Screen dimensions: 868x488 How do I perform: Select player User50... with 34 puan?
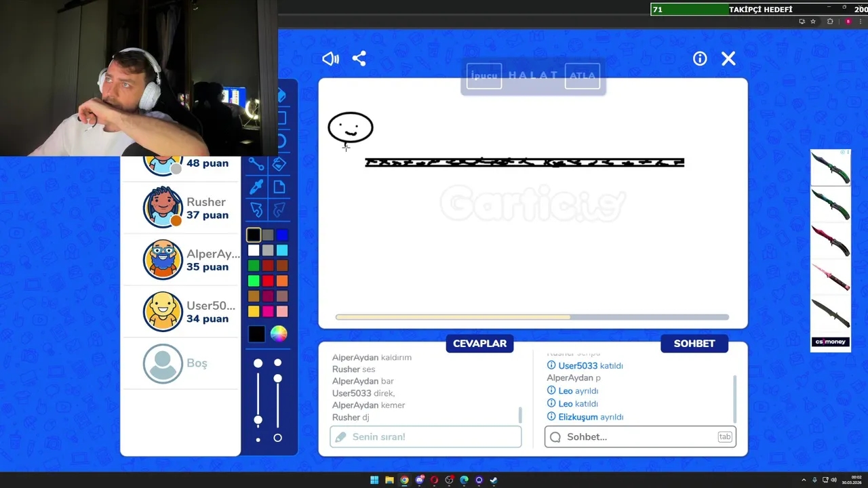(x=180, y=312)
